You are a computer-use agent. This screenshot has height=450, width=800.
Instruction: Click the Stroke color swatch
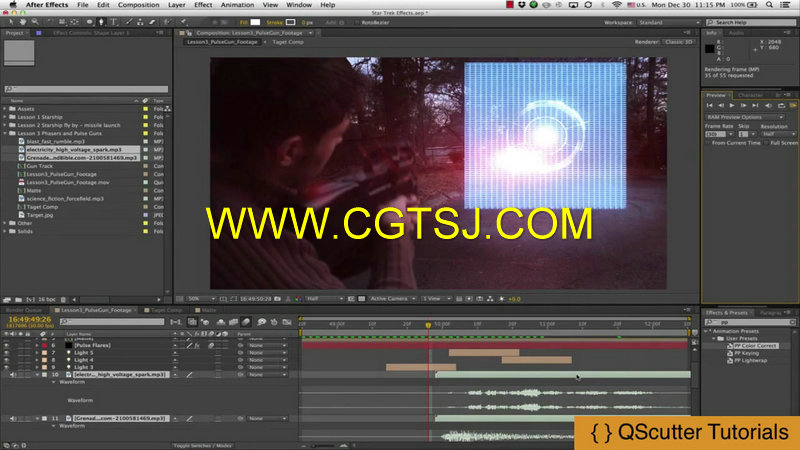click(x=290, y=22)
